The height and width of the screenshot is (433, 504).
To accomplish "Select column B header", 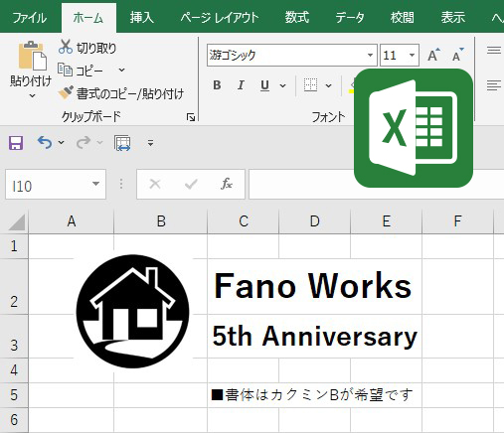I will click(x=161, y=221).
